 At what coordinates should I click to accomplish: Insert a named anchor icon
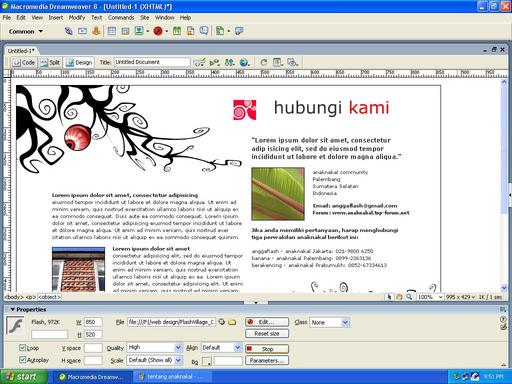coord(96,31)
